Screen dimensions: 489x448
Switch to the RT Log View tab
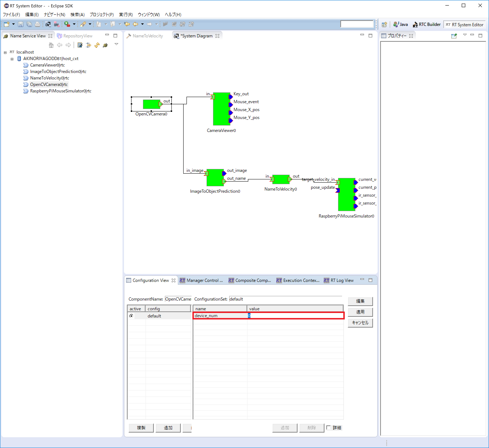pos(339,280)
